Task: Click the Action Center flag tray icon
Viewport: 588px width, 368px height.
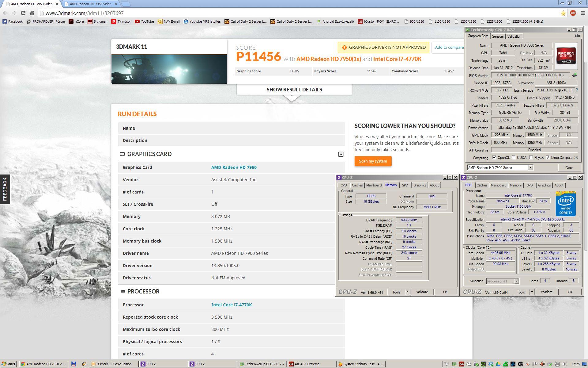Action: (535, 364)
